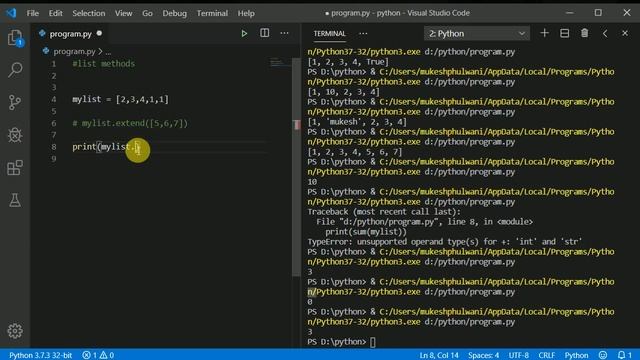Screen dimensions: 640x360
Task: Create a new terminal with plus icon
Action: point(544,33)
